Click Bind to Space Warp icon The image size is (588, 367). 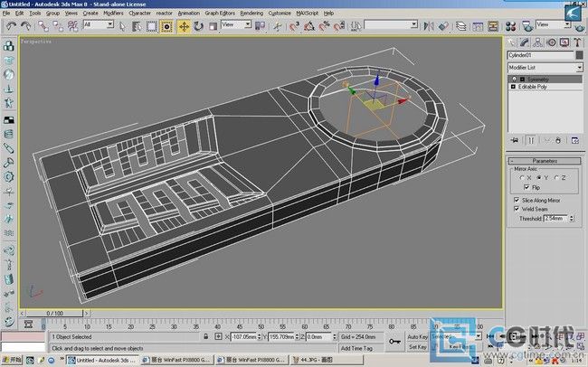click(x=72, y=26)
